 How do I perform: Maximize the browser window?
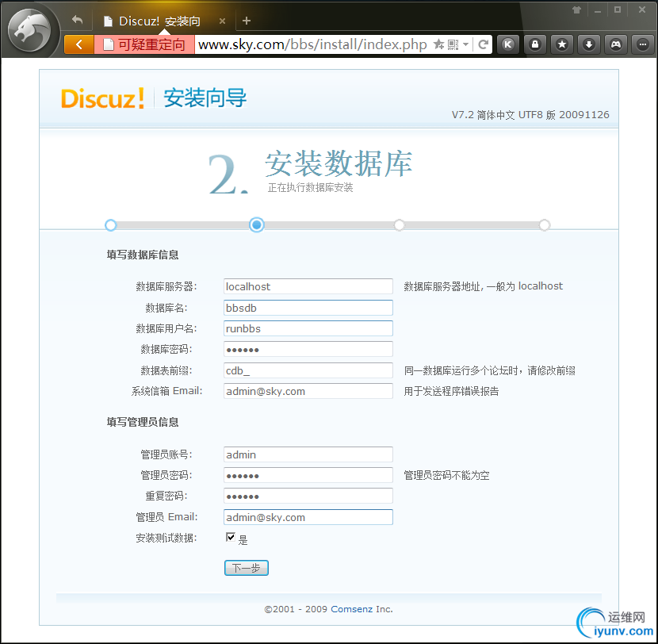click(618, 10)
